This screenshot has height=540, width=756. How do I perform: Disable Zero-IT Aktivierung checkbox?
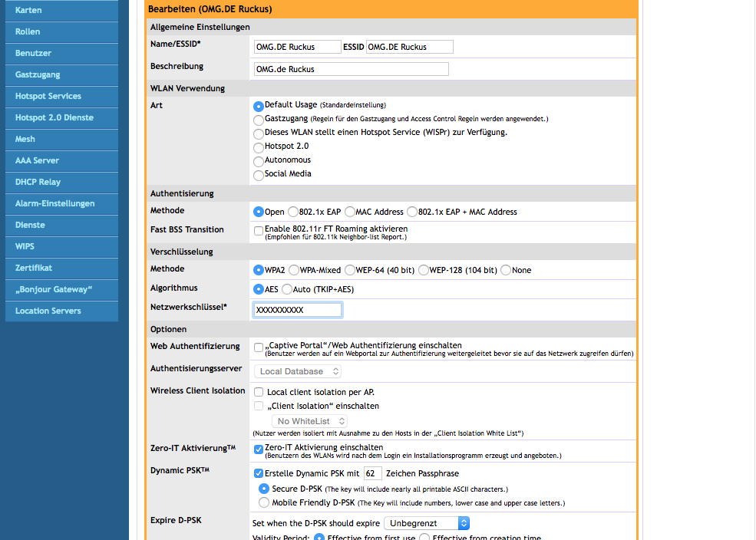point(259,449)
